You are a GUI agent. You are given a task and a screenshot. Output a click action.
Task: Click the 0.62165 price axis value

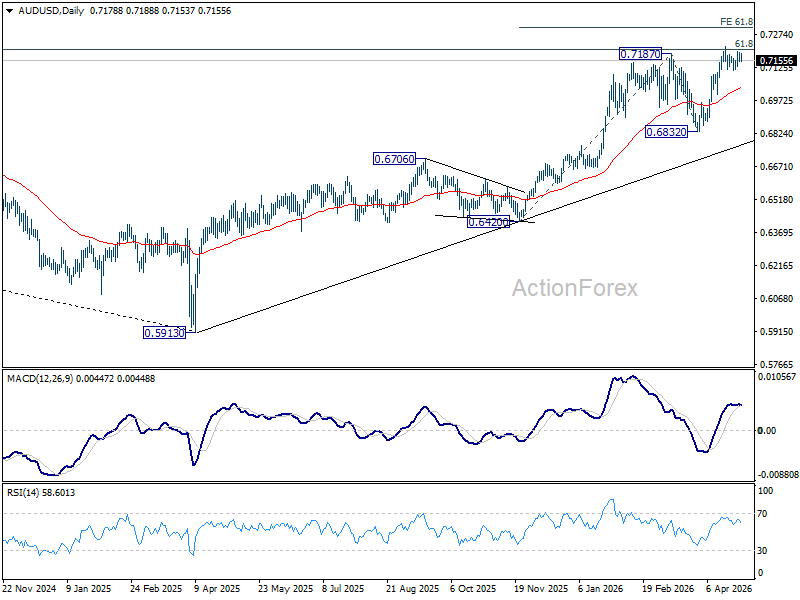777,265
